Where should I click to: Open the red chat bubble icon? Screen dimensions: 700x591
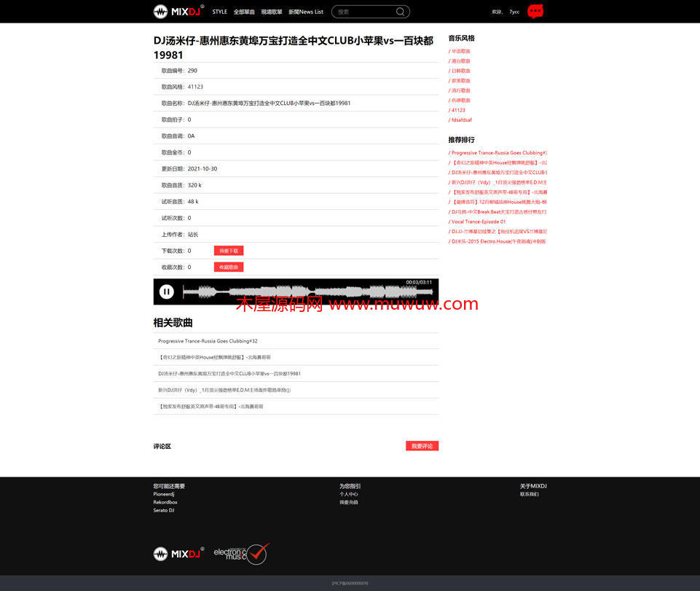pos(535,12)
